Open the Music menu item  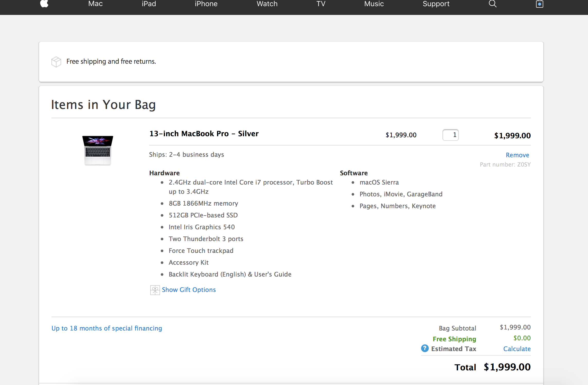click(374, 4)
